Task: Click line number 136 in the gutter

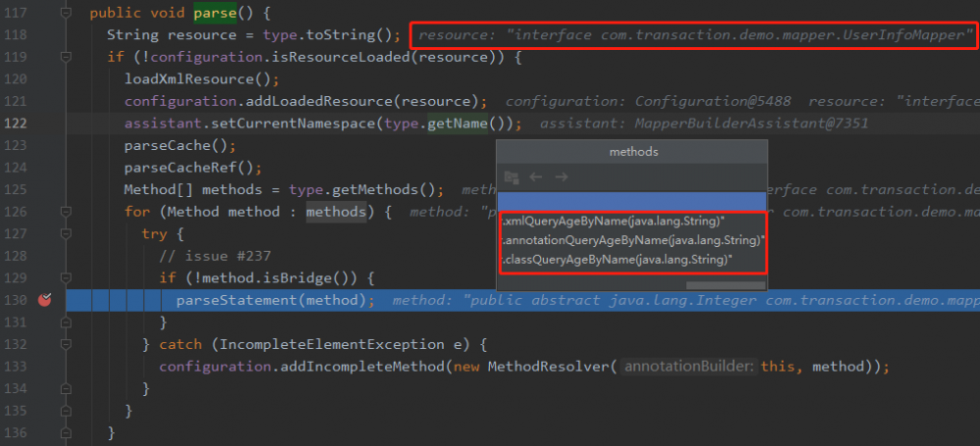Action: click(x=15, y=433)
